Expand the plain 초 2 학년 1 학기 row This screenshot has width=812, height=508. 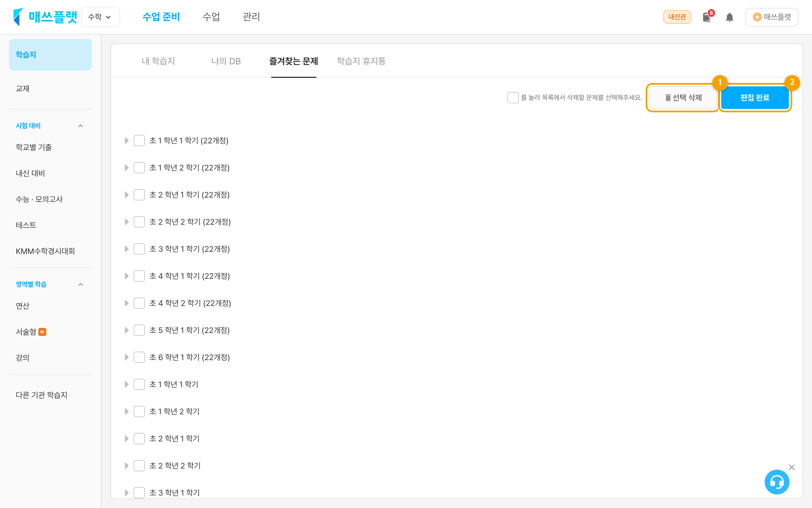coord(127,439)
